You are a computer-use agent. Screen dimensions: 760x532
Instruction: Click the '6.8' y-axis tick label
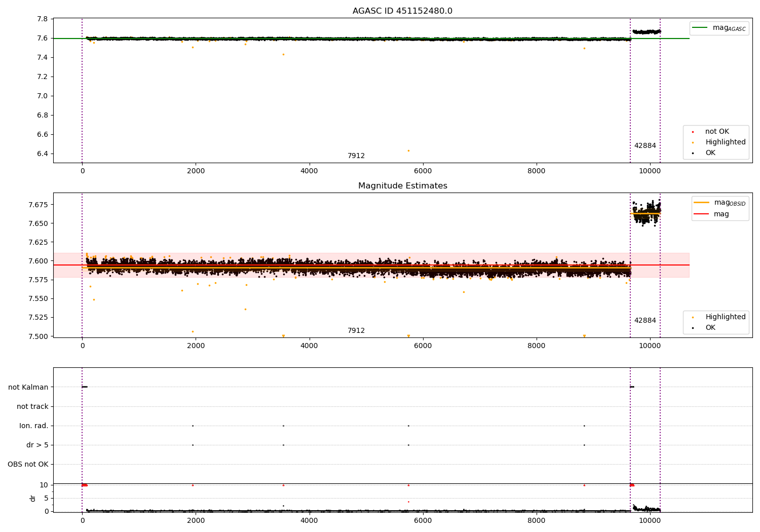[x=43, y=116]
